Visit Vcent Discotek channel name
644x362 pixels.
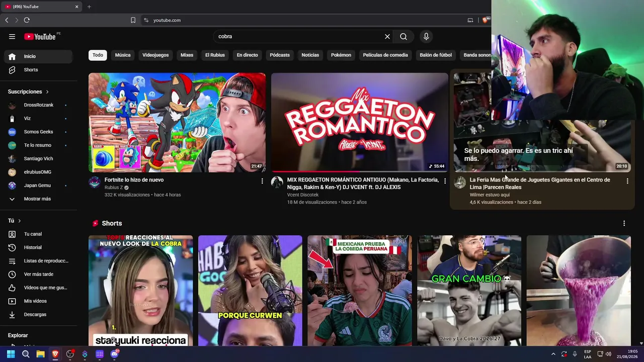click(303, 195)
